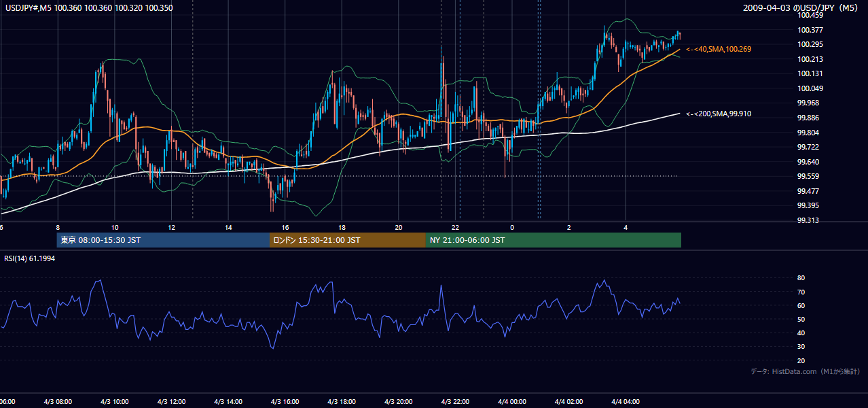Click the London 15:30-21:00 JST session bar
The height and width of the screenshot is (408, 868).
[348, 240]
